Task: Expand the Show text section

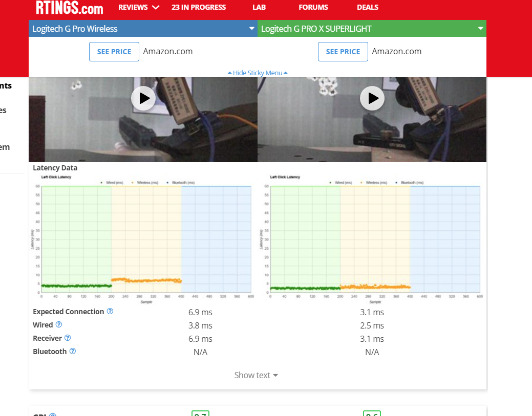Action: point(256,375)
